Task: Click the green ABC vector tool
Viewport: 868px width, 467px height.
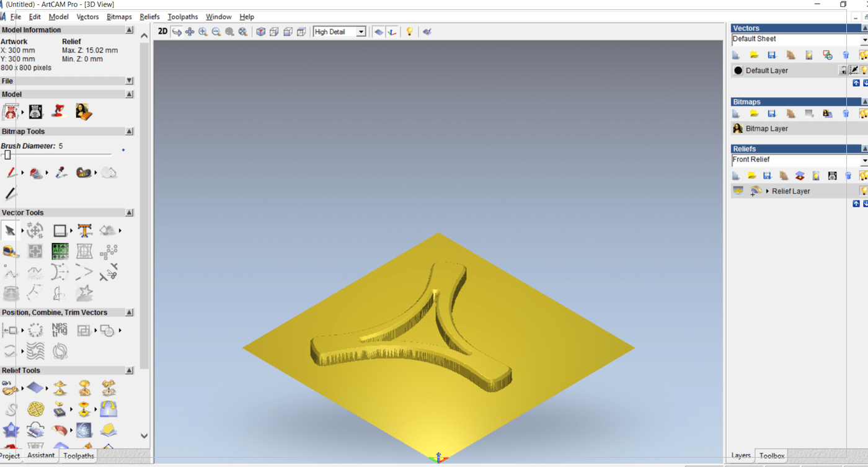Action: (x=60, y=251)
